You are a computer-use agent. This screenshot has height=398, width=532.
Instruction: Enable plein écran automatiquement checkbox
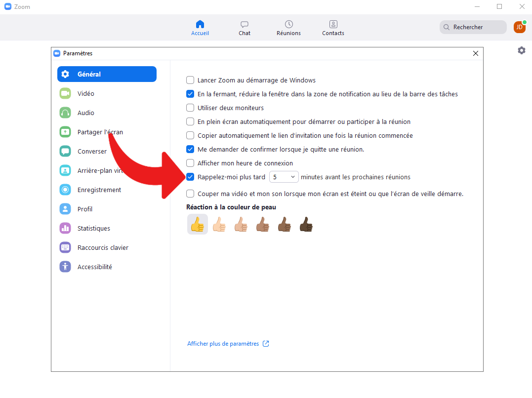pos(190,121)
